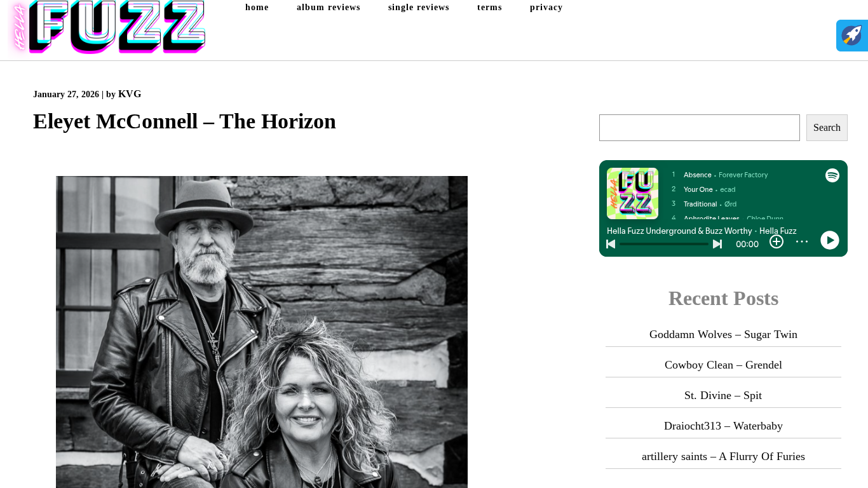Click the playlist cover art thumbnail
This screenshot has width=868, height=488.
(632, 193)
